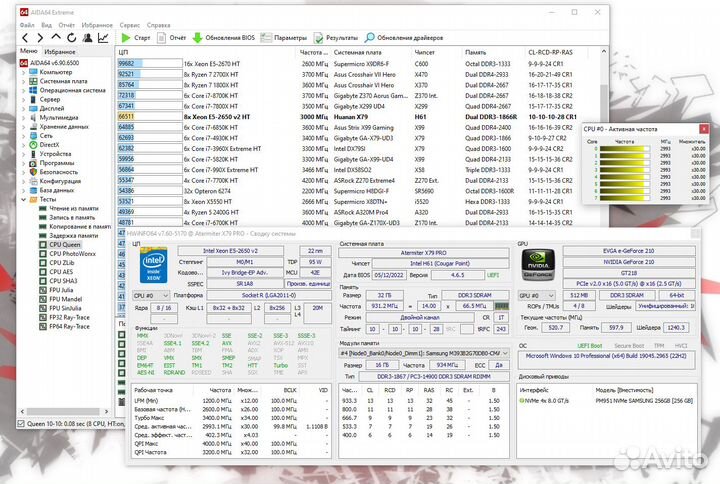Click the back arrow in AIDA64 toolbar
This screenshot has width=720, height=484.
25,38
